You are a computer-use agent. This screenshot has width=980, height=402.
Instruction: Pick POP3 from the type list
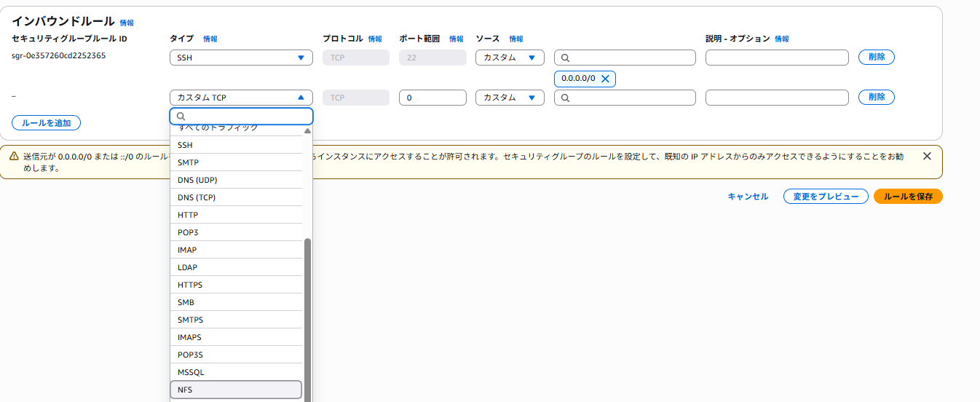pyautogui.click(x=236, y=232)
